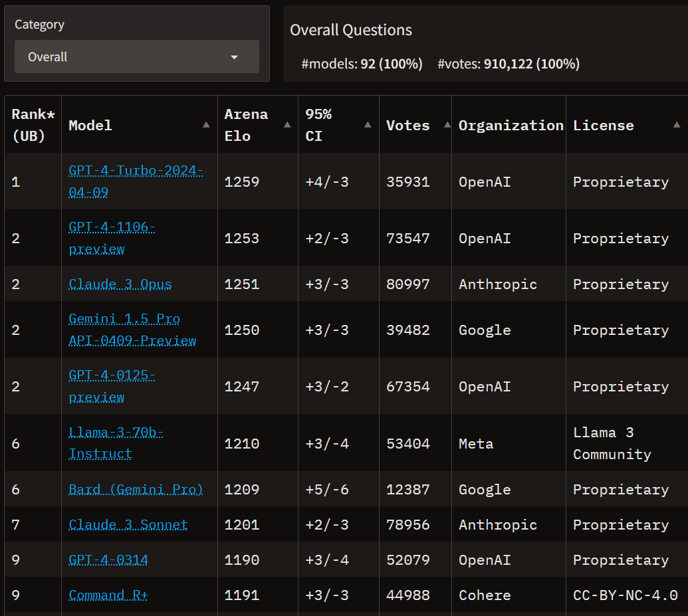Click the Overall Questions heading

pyautogui.click(x=350, y=30)
